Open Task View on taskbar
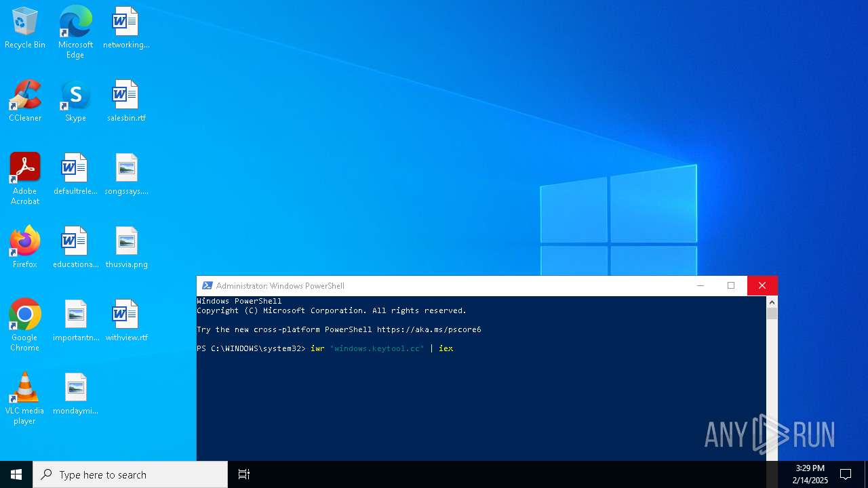This screenshot has width=868, height=488. point(244,474)
